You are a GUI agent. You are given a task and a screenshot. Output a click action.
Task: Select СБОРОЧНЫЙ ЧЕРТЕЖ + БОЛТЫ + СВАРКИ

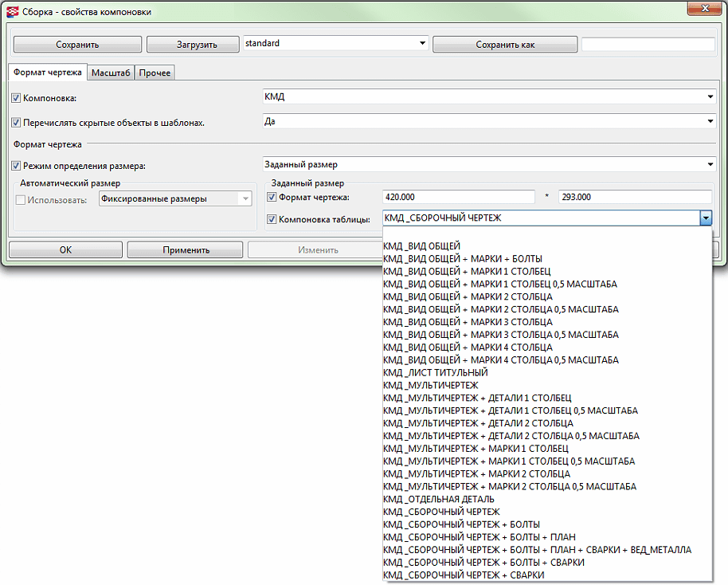[547, 563]
